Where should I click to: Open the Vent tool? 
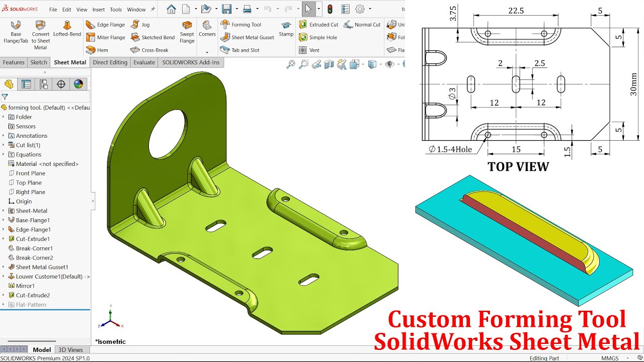tap(309, 50)
